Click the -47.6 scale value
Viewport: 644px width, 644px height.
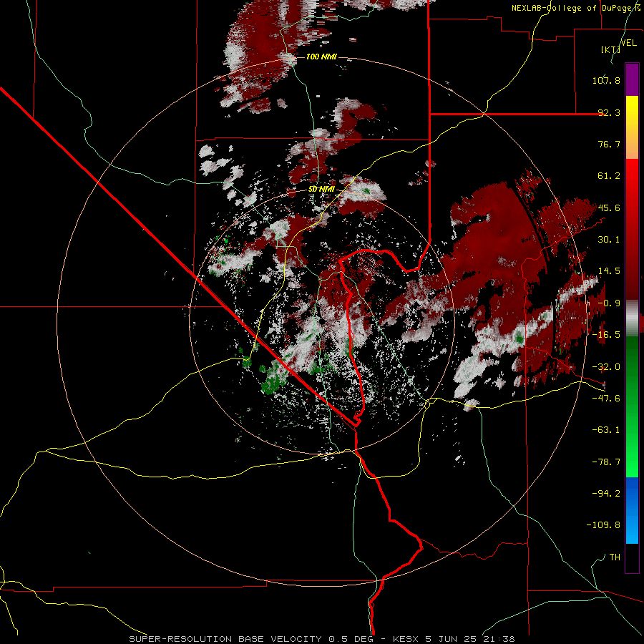tap(606, 399)
